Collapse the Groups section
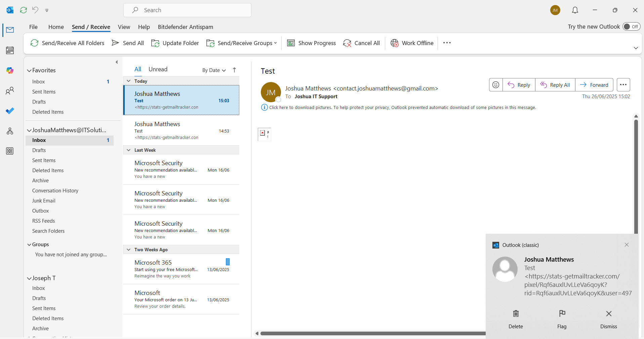Viewport: 644px width, 339px height. (29, 245)
